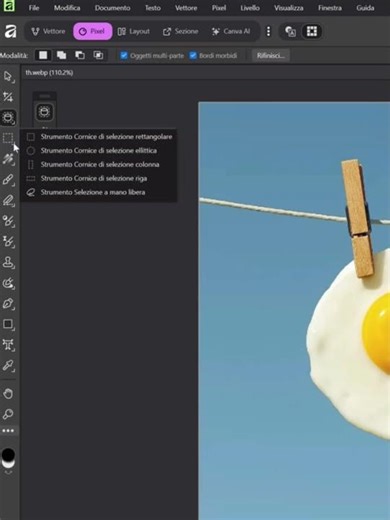
Task: Open the Documento menu
Action: (x=112, y=8)
